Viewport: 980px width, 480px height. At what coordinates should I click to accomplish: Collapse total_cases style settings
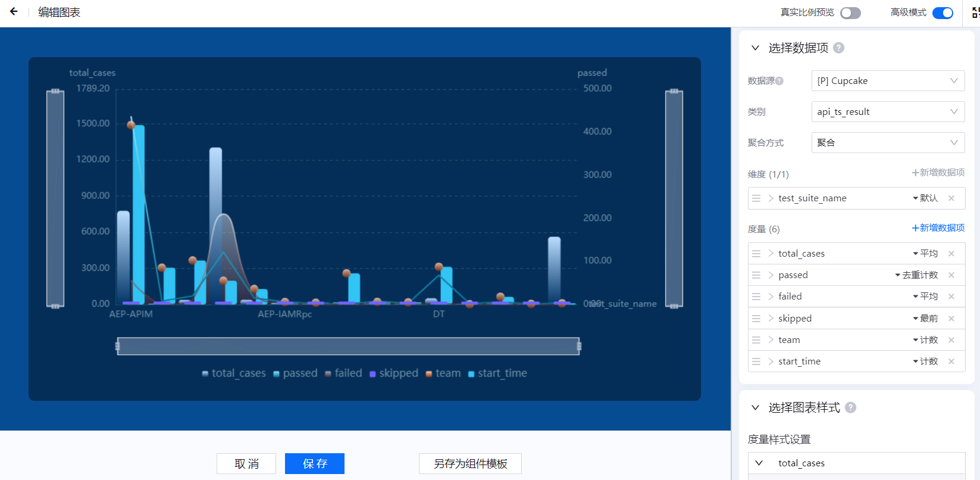click(x=759, y=463)
